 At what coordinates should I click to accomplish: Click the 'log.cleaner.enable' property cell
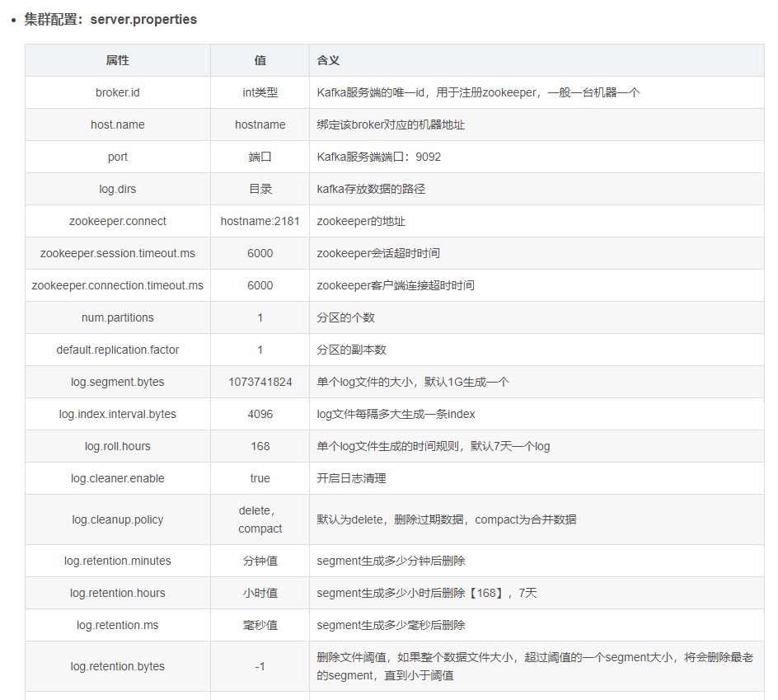point(118,478)
